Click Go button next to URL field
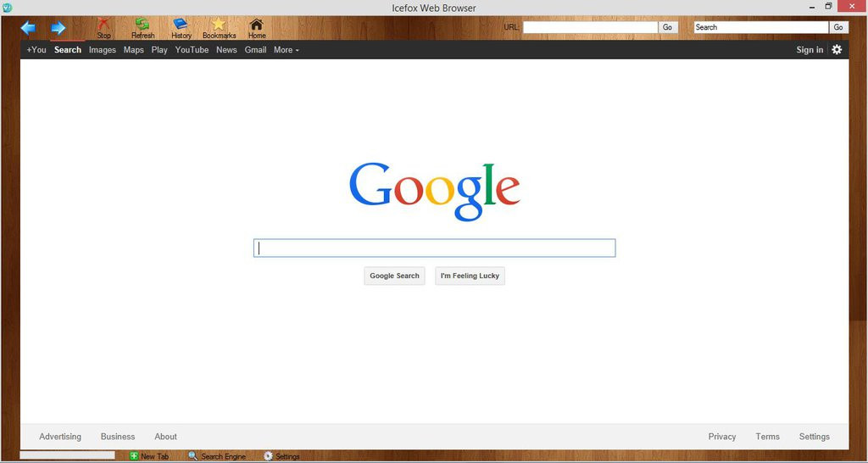This screenshot has height=463, width=868. click(x=668, y=27)
